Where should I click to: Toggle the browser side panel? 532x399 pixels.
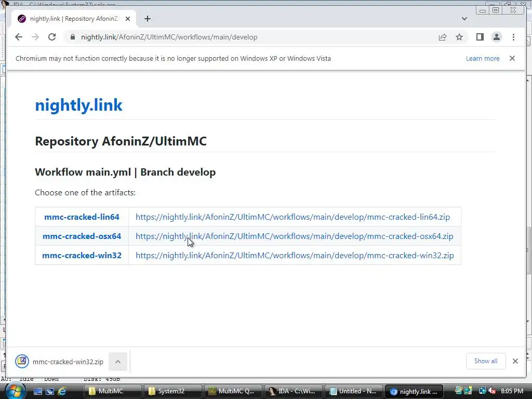(480, 37)
